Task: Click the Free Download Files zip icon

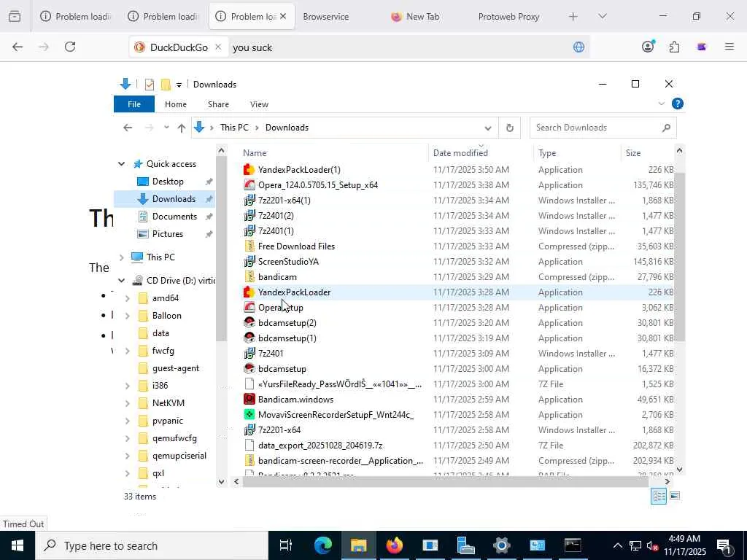Action: pyautogui.click(x=249, y=246)
